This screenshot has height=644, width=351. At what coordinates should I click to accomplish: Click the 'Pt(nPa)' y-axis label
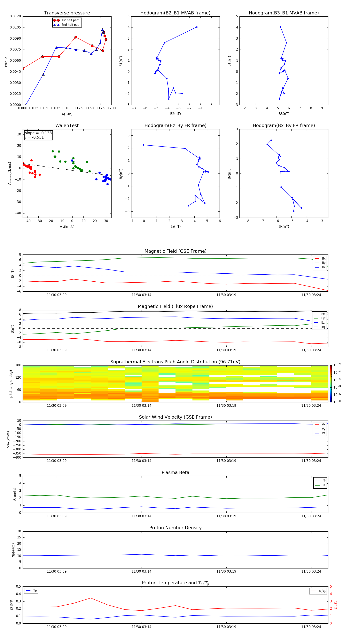tap(6, 61)
